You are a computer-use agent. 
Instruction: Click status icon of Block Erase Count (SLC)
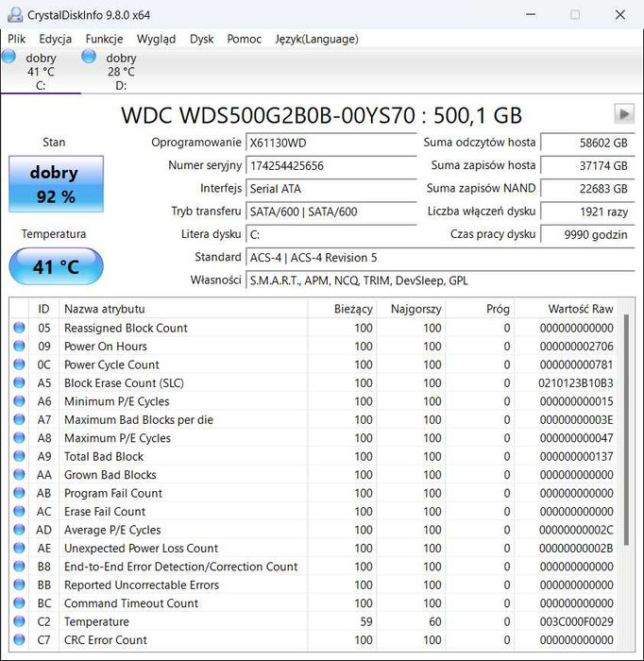[x=19, y=382]
